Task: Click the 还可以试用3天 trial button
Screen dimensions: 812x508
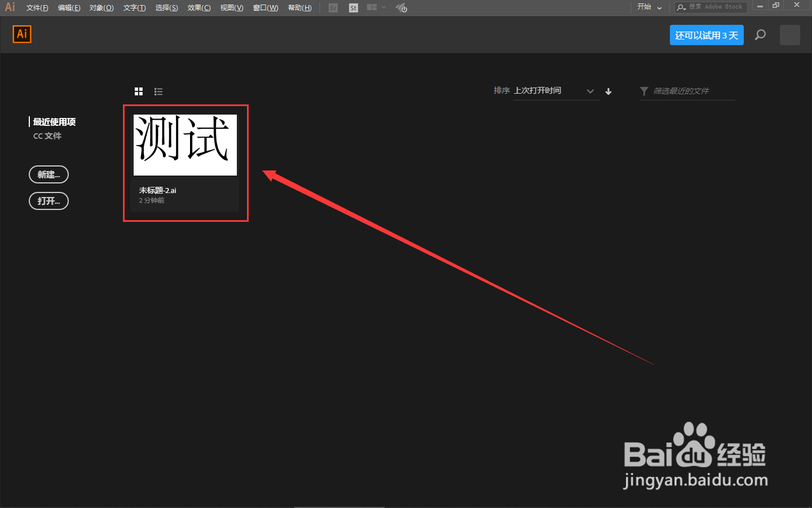Action: (707, 35)
